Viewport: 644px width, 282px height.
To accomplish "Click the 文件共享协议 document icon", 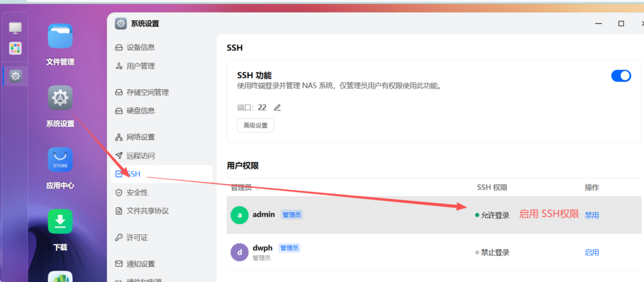I will (x=119, y=211).
